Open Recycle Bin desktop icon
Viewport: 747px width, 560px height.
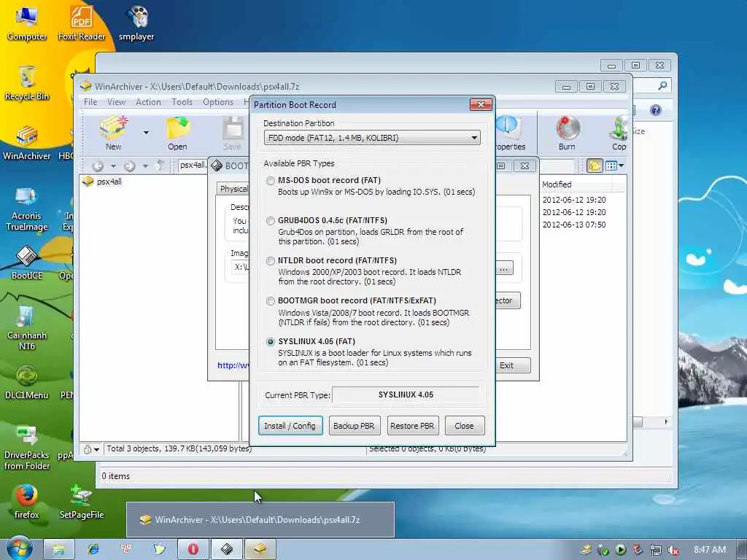[x=27, y=83]
